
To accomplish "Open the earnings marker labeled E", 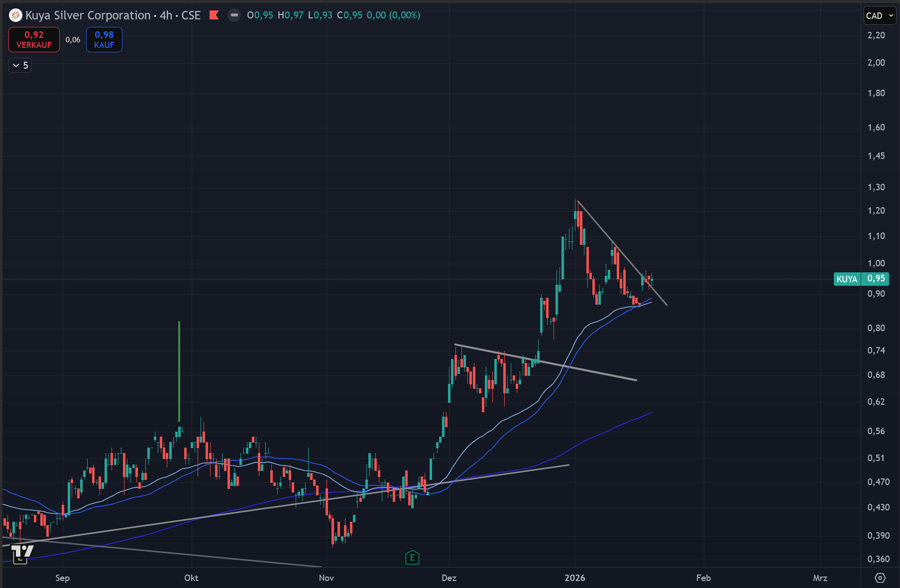I will pos(412,558).
